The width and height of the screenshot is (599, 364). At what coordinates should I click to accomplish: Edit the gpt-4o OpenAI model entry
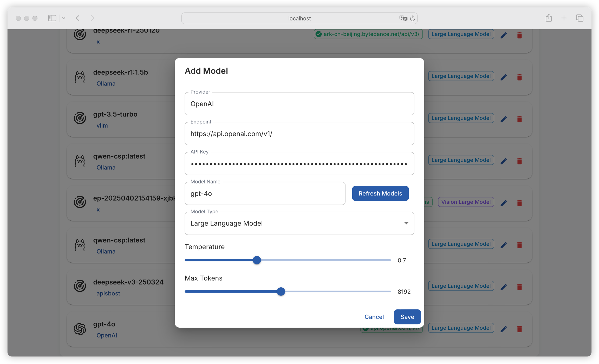504,329
